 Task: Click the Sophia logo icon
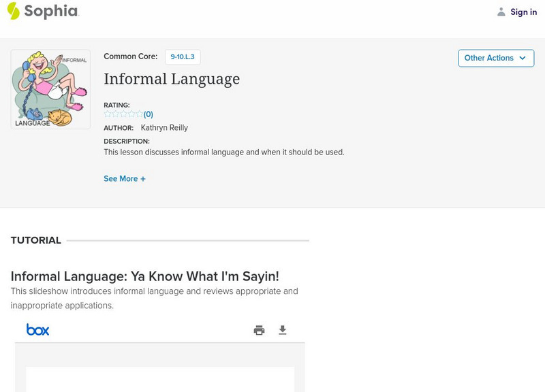coord(13,11)
